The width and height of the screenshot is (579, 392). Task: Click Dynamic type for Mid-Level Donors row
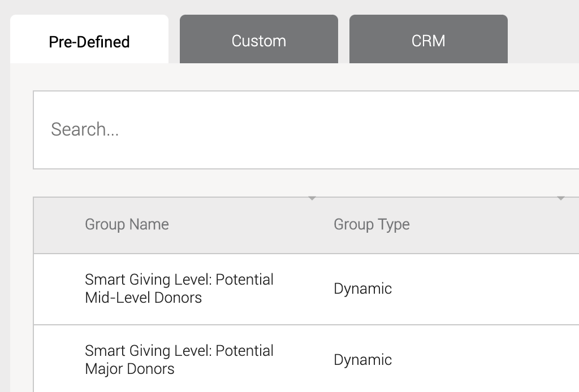coord(362,289)
